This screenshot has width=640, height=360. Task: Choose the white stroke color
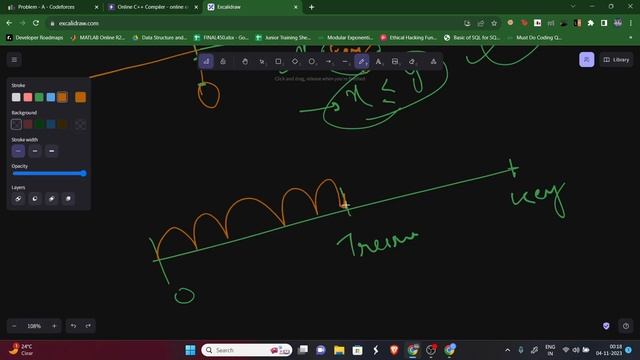tap(16, 97)
